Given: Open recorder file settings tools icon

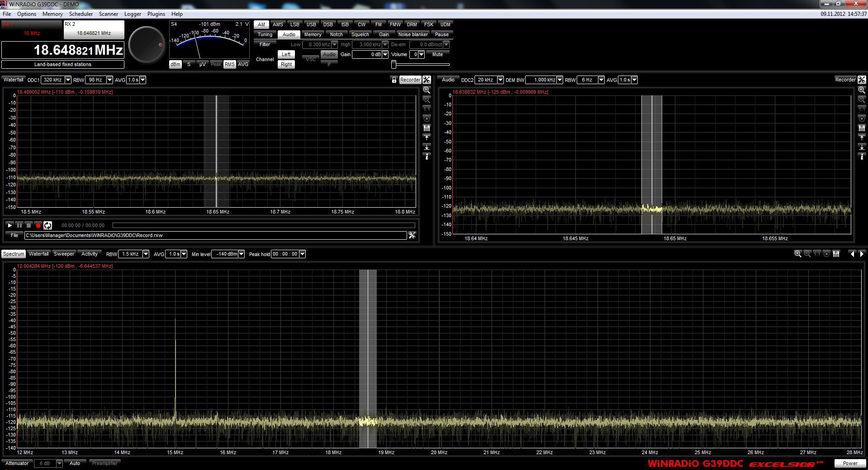Looking at the screenshot, I should (412, 235).
